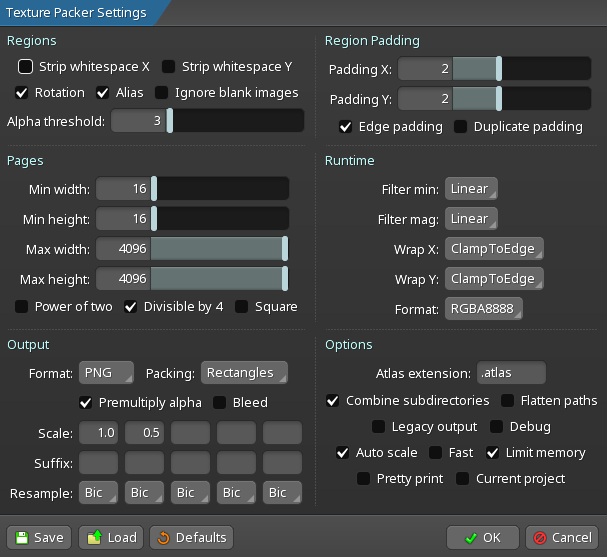
Task: Reset settings with the Defaults button
Action: [x=192, y=537]
